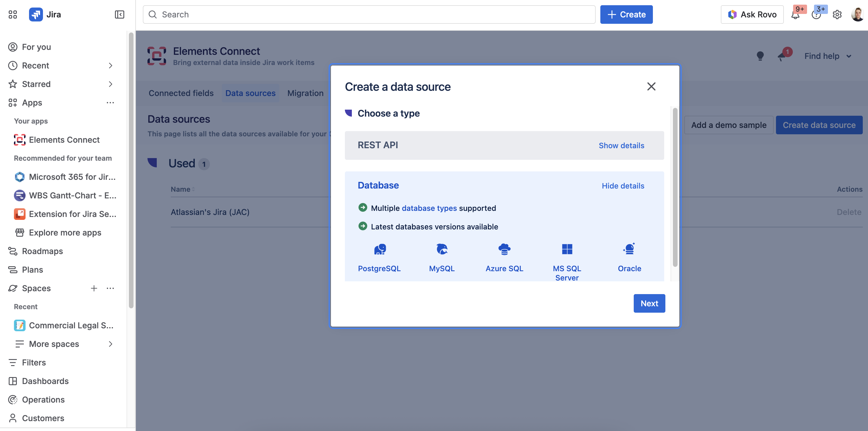
Task: Open Apps more options menu
Action: click(x=111, y=103)
